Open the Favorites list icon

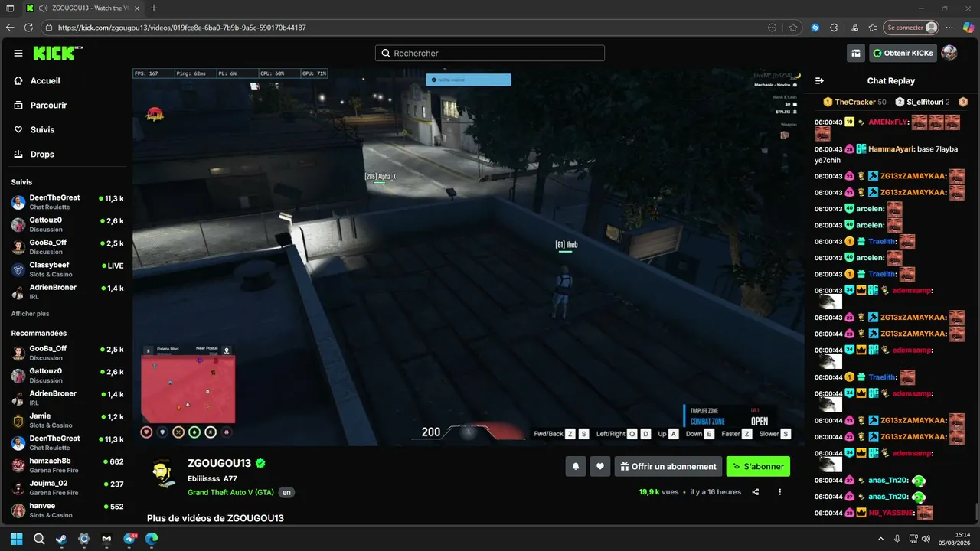[873, 28]
